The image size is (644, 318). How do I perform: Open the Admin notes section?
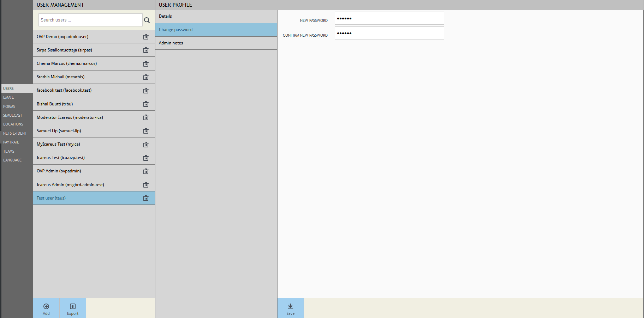pyautogui.click(x=216, y=43)
